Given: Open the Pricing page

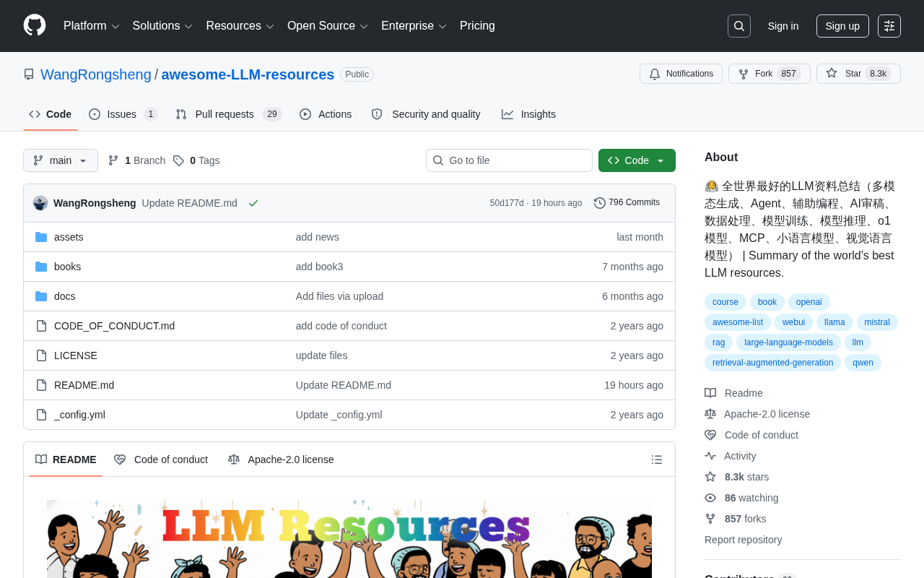Looking at the screenshot, I should [477, 26].
